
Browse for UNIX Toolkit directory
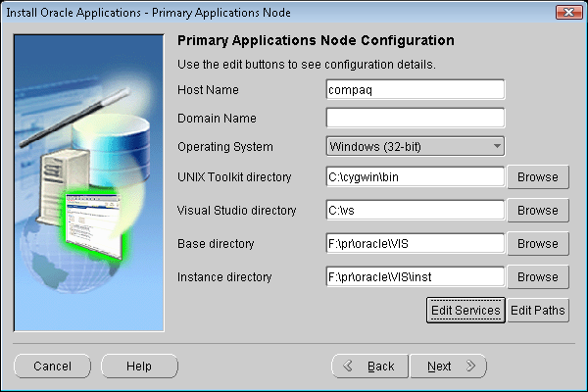[x=538, y=177]
